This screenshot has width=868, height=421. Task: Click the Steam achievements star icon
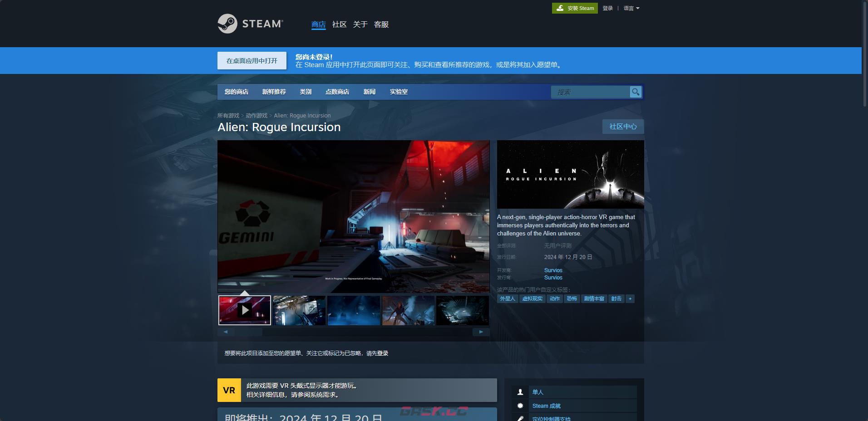point(520,406)
